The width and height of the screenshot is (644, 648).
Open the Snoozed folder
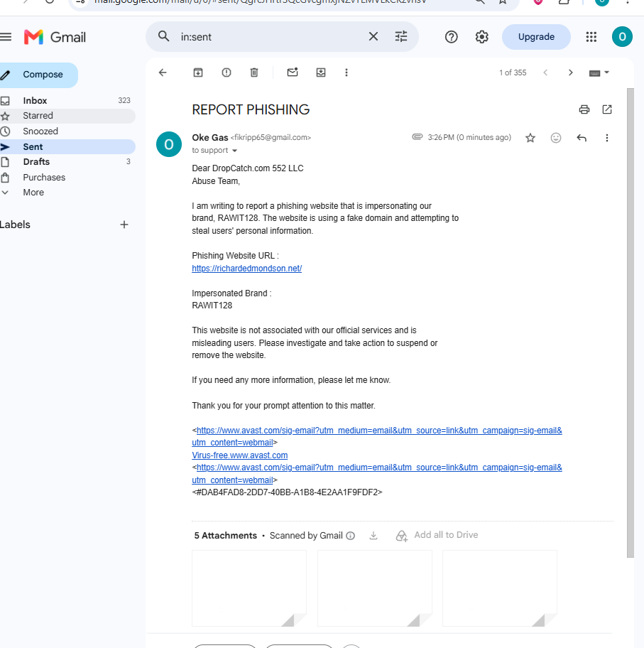tap(67, 131)
